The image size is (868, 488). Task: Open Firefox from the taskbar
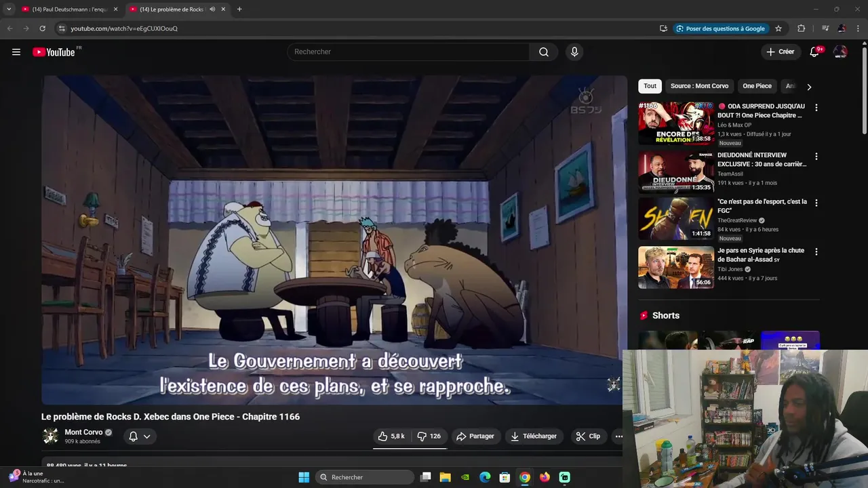coord(545,477)
